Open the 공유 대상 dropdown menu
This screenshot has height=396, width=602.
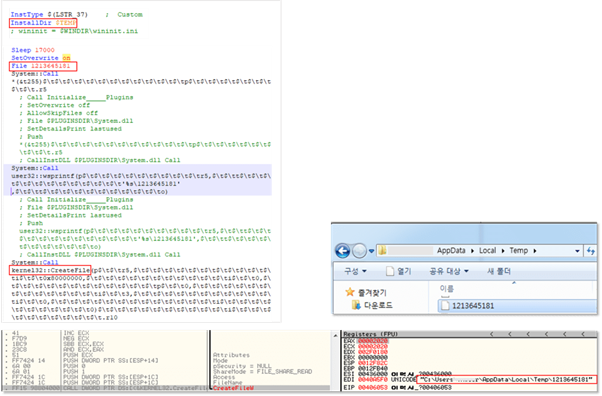click(x=449, y=272)
